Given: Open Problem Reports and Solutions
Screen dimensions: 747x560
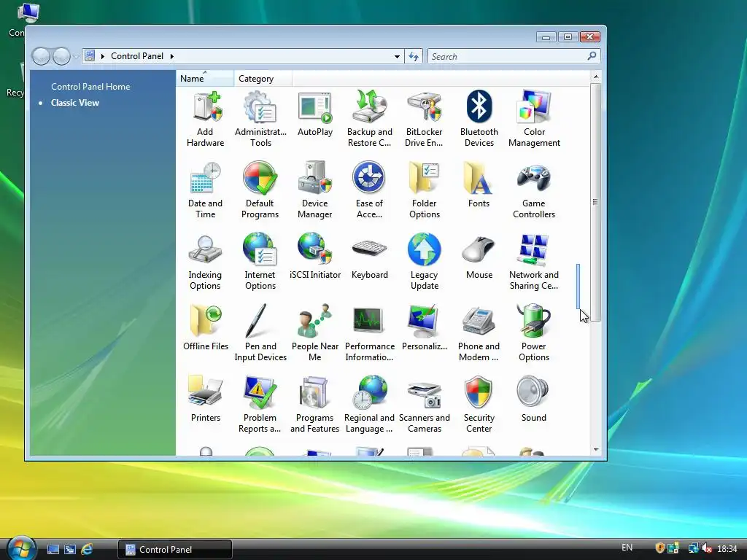Looking at the screenshot, I should [x=260, y=405].
